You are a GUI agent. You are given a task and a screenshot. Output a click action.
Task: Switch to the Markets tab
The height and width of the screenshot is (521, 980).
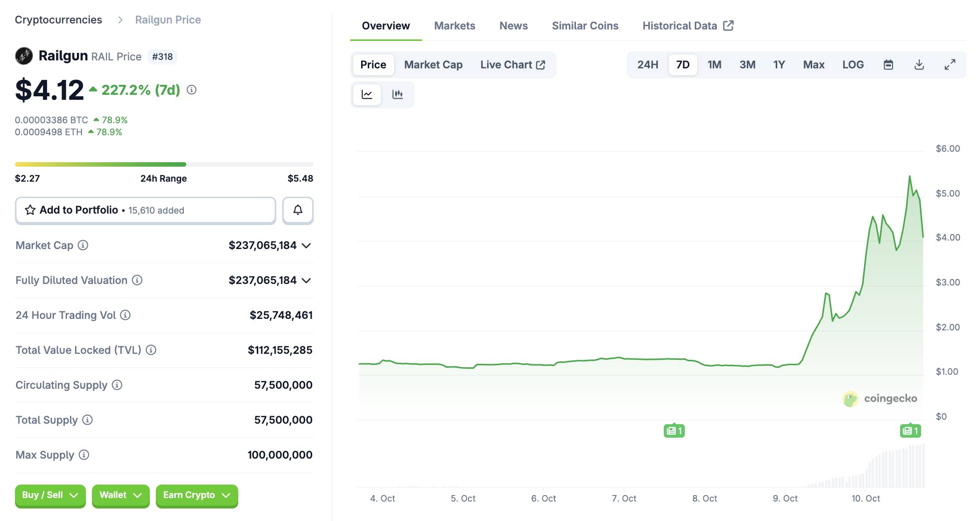point(454,26)
